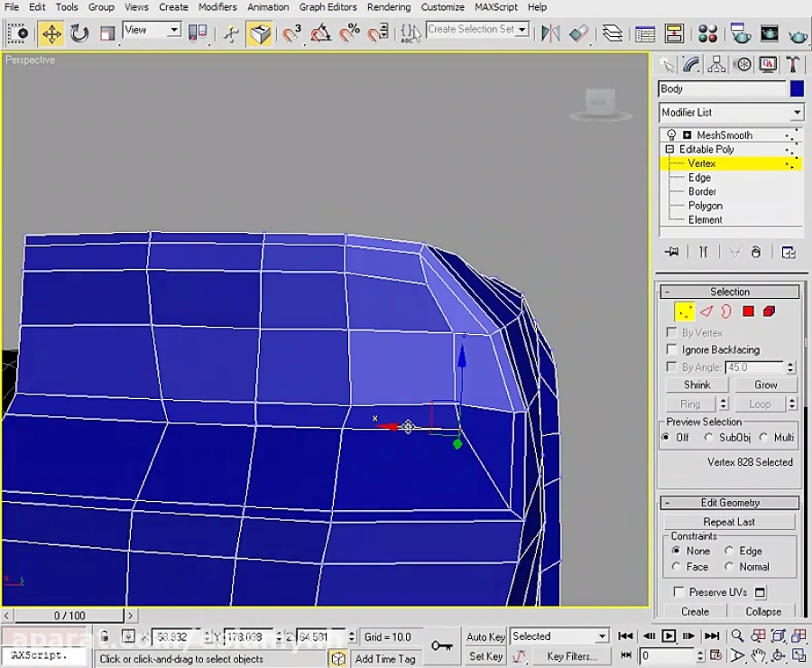
Task: Select the Edge sub-object level
Action: click(x=699, y=177)
